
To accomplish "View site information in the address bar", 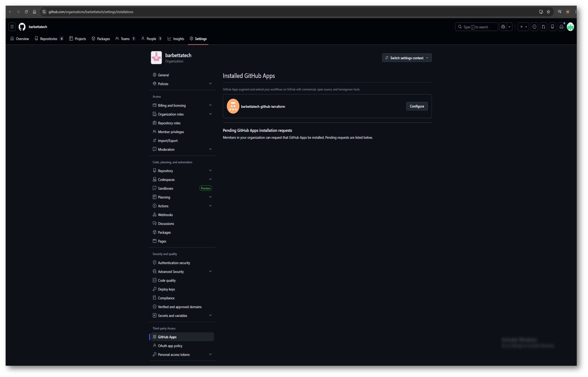I will [x=44, y=12].
